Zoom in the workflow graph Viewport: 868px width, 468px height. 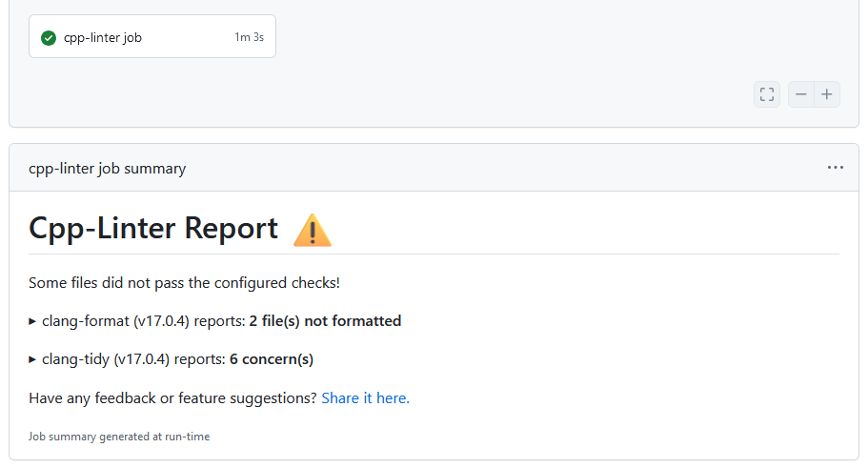pos(827,94)
